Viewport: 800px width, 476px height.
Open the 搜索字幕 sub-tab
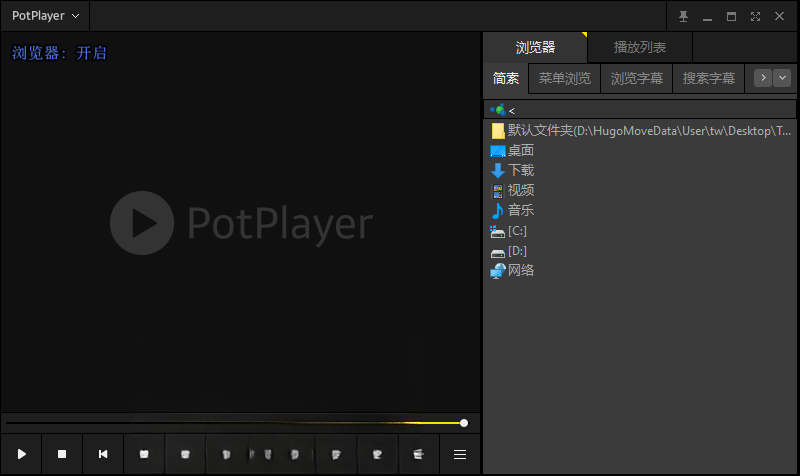tap(709, 78)
